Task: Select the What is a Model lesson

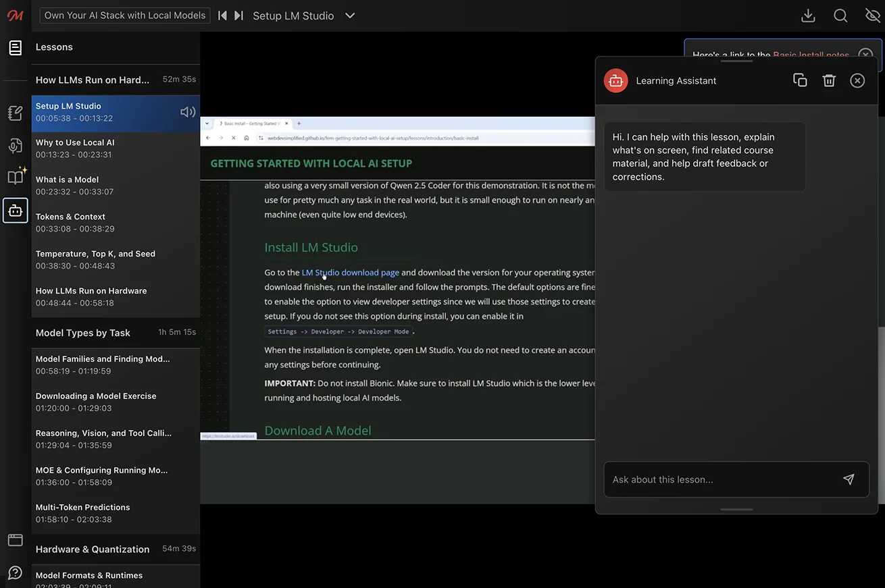Action: coord(116,186)
